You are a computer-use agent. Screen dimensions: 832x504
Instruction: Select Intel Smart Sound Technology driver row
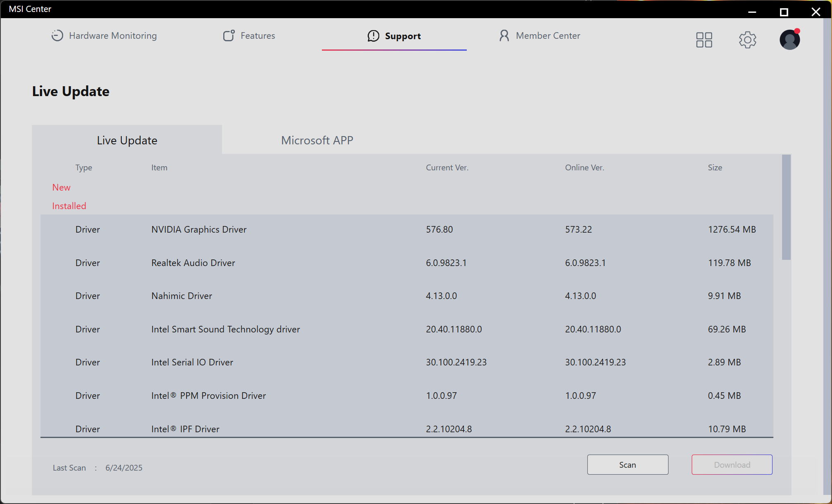(407, 330)
